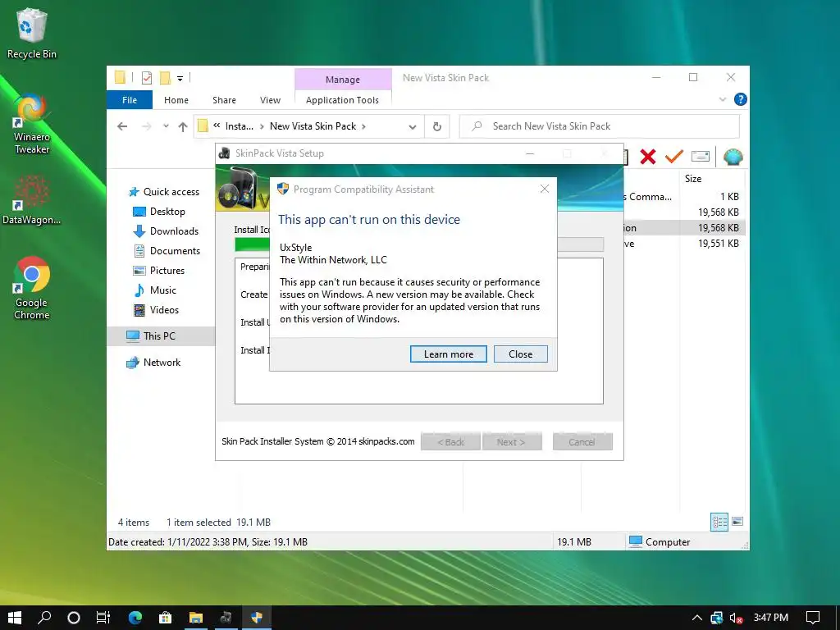
Task: Click the globe shell icon in Explorer toolbar
Action: [x=733, y=157]
